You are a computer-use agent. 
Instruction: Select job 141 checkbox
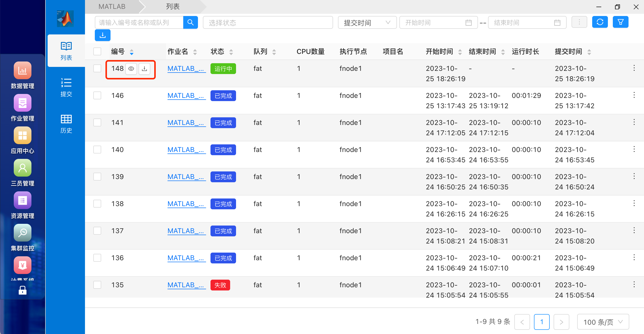click(x=97, y=122)
